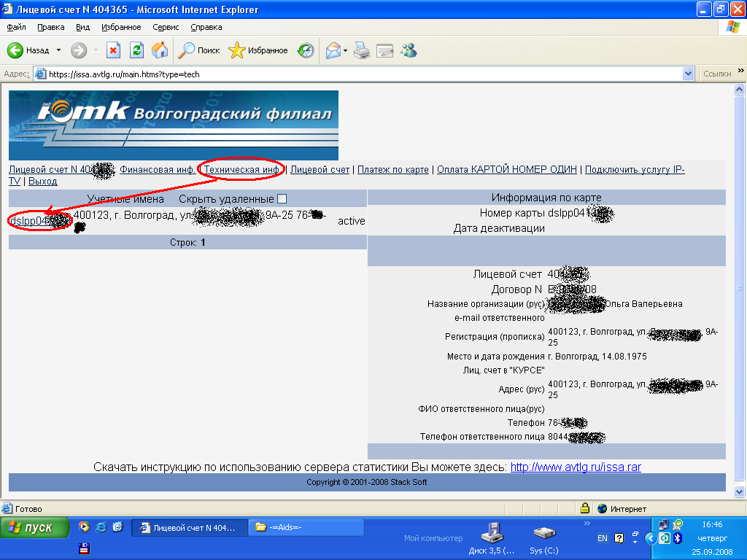Image resolution: width=747 pixels, height=560 pixels.
Task: Click the network computers tray icon
Action: (663, 524)
